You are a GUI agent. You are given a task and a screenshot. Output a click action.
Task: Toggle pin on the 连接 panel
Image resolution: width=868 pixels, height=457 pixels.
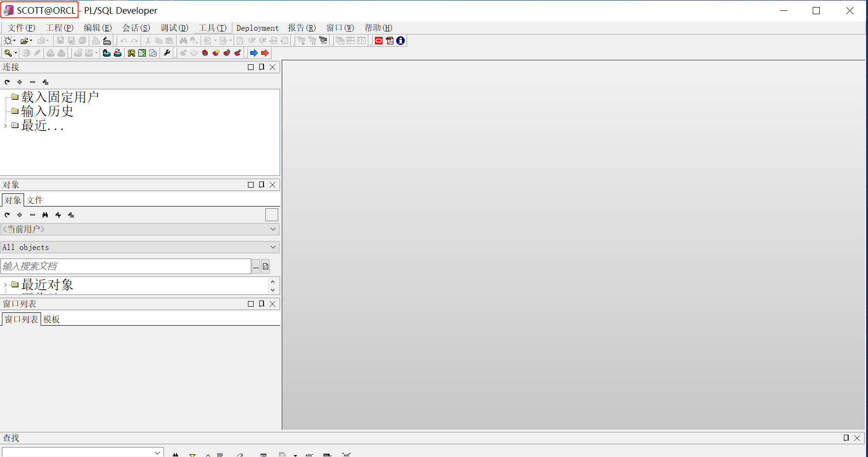(x=262, y=67)
